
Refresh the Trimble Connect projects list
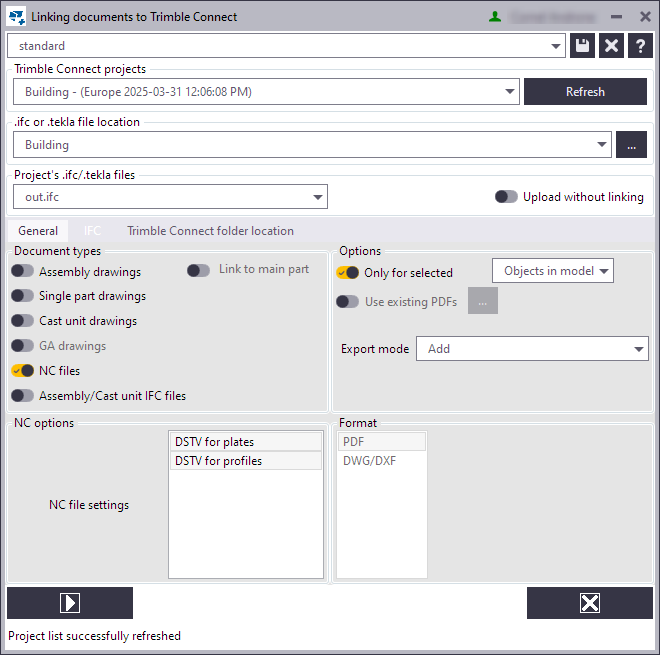(x=585, y=91)
